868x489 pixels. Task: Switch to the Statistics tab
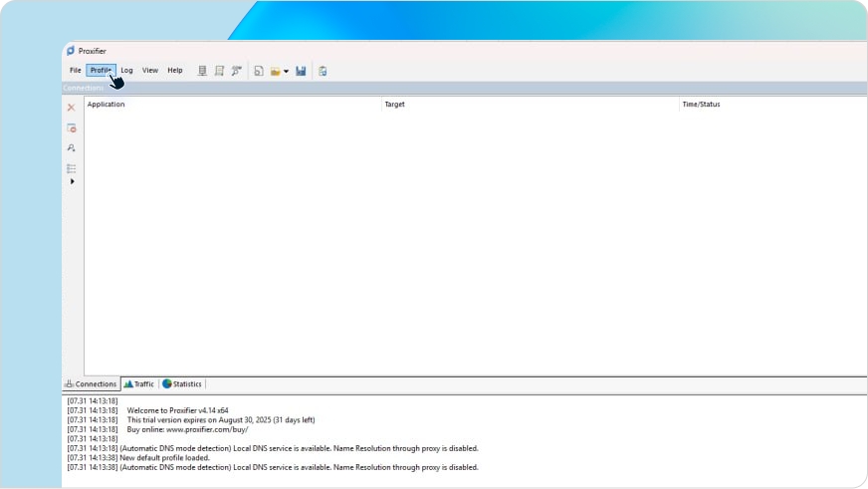[182, 384]
